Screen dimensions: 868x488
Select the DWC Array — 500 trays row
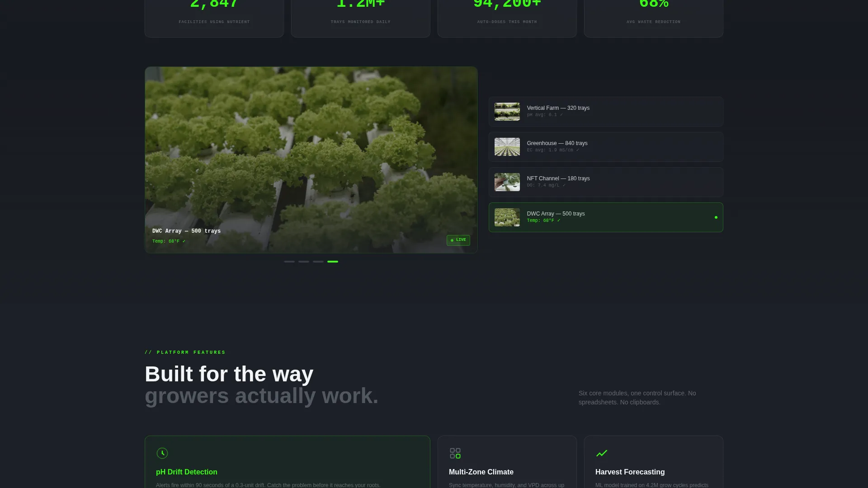coord(606,217)
